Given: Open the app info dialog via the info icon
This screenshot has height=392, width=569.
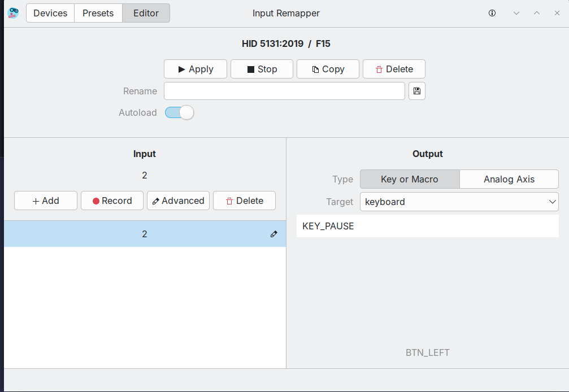Looking at the screenshot, I should pos(492,12).
